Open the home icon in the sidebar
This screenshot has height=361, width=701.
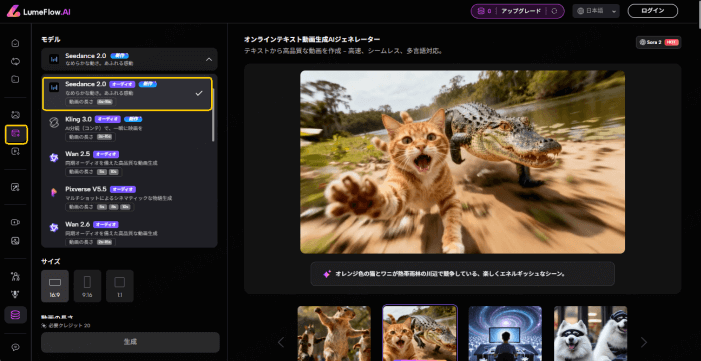[x=15, y=43]
